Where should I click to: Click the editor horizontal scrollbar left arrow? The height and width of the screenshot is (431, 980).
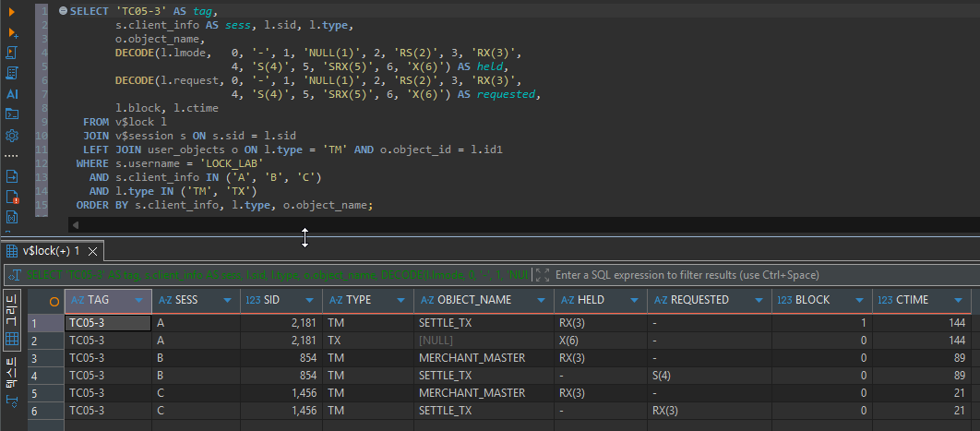tap(76, 225)
